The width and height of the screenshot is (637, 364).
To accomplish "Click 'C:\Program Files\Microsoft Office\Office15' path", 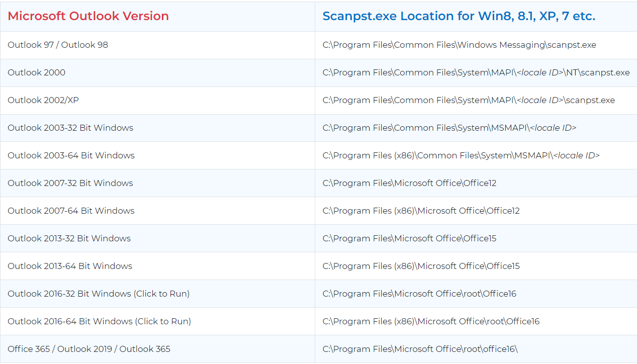I will pyautogui.click(x=409, y=238).
